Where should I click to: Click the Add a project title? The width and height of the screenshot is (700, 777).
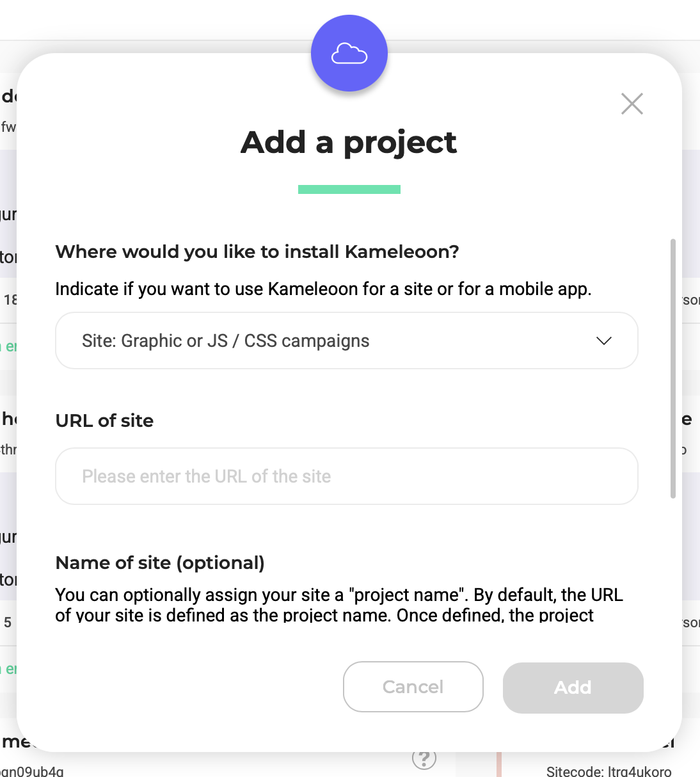click(x=349, y=142)
